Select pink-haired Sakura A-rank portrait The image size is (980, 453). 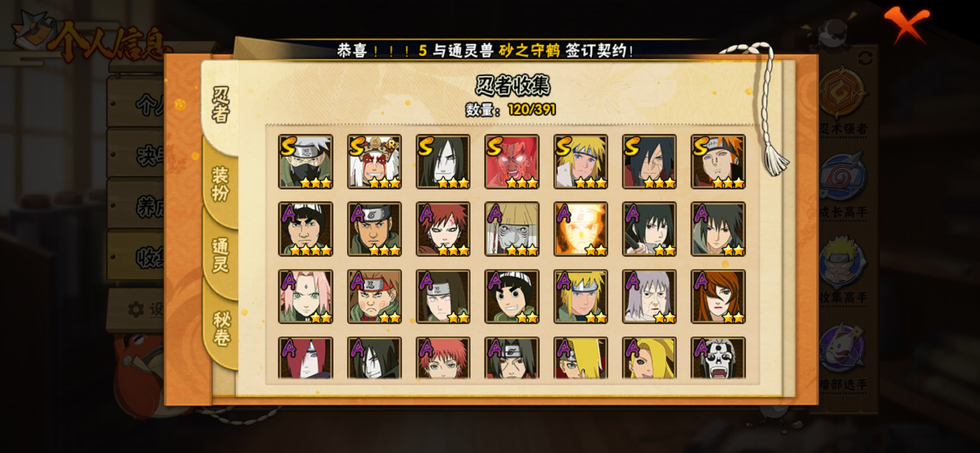[305, 297]
